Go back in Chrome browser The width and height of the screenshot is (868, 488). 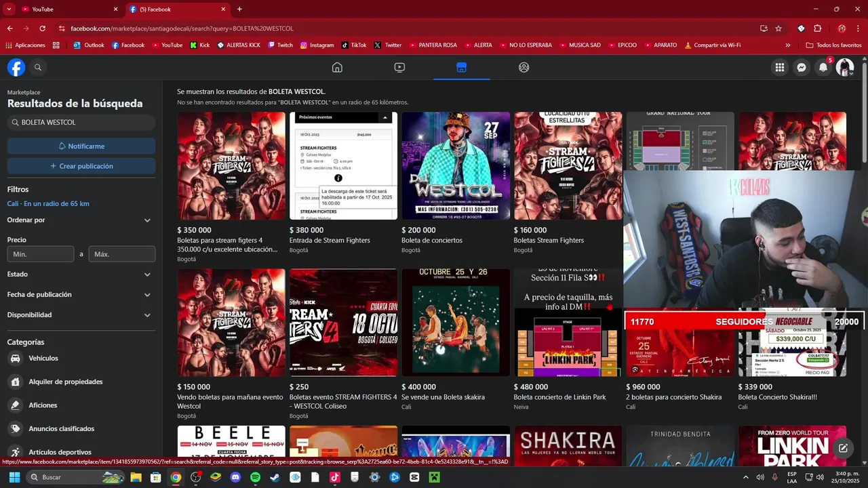(9, 28)
